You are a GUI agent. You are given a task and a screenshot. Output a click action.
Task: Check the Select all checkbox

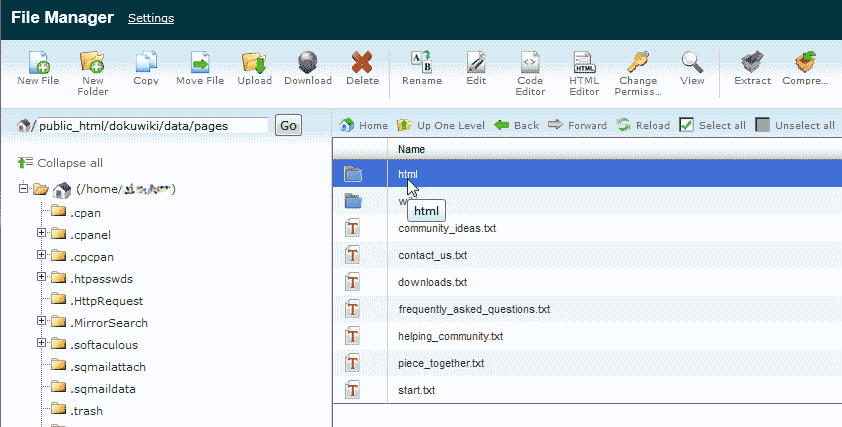coord(687,125)
